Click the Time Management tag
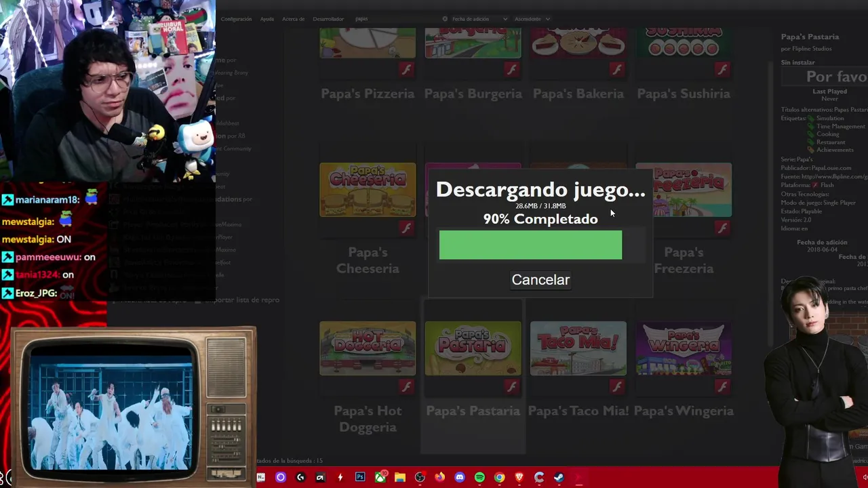The height and width of the screenshot is (488, 868). pos(841,126)
